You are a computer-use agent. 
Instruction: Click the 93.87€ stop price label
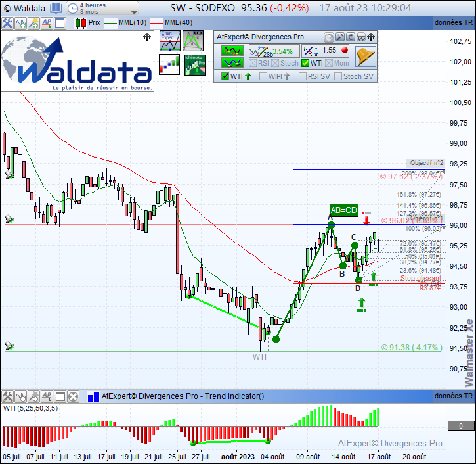click(430, 288)
